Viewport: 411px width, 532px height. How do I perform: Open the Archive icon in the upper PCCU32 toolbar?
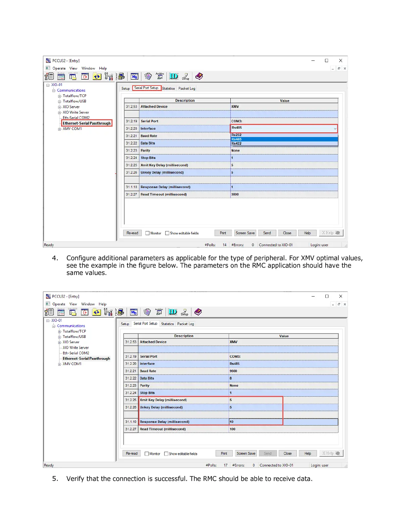(160, 76)
